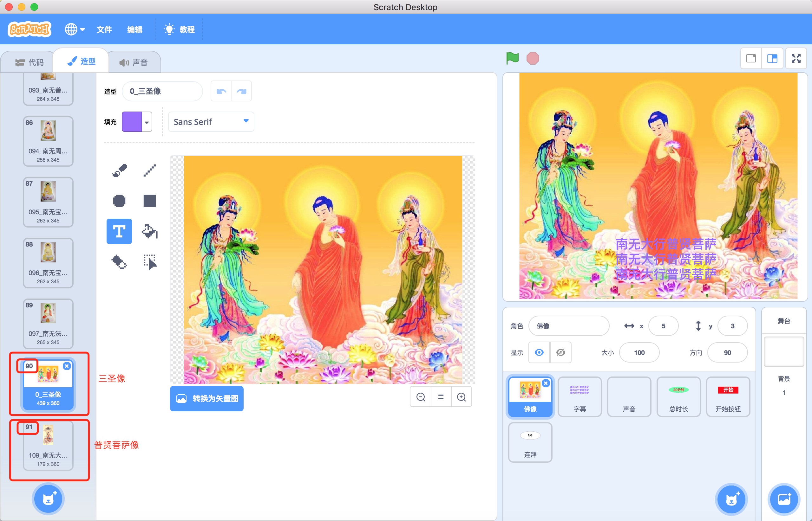Delete the 佛像 sprite

546,383
